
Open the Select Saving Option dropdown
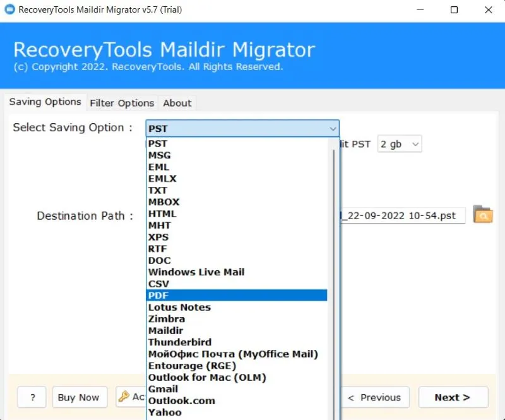(x=242, y=128)
